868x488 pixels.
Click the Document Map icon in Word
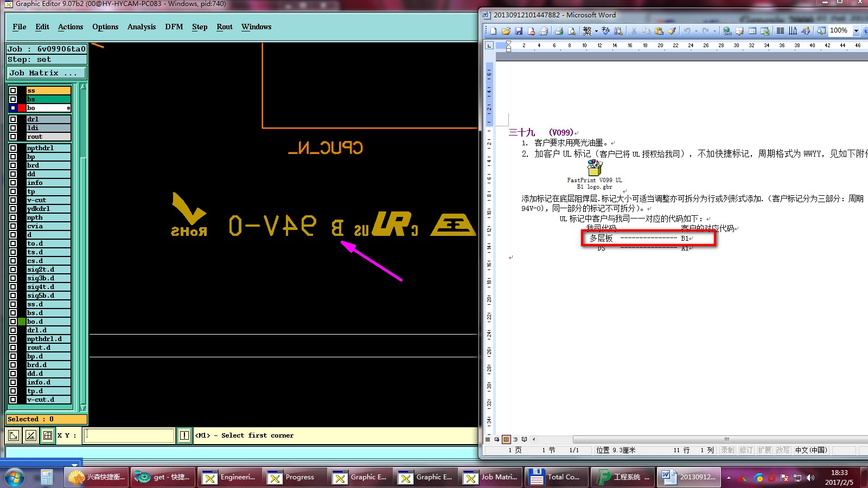(x=821, y=31)
